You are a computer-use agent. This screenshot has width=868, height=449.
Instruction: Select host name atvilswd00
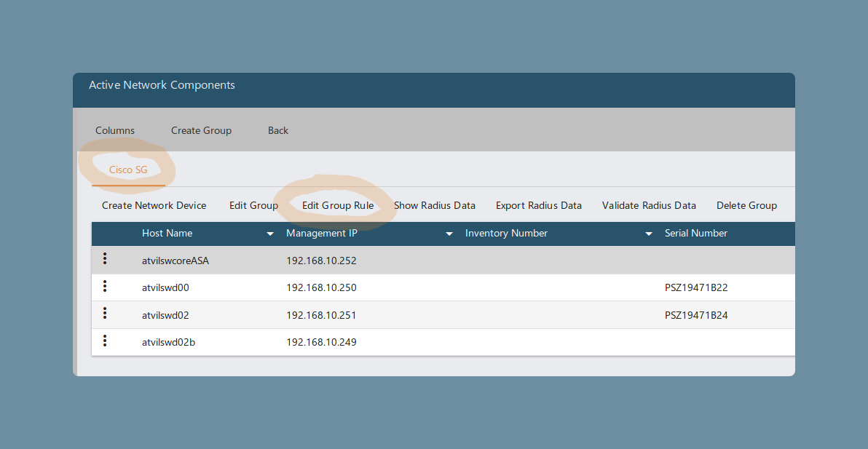pos(166,288)
